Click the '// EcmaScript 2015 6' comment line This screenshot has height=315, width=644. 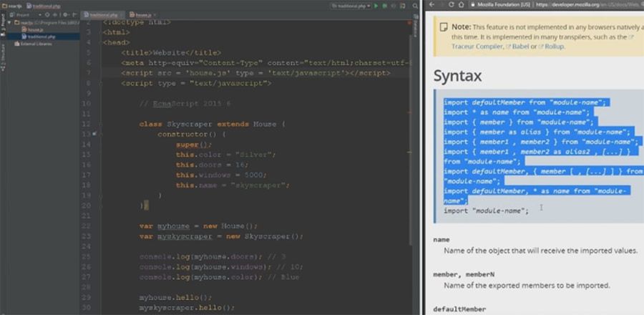(185, 104)
